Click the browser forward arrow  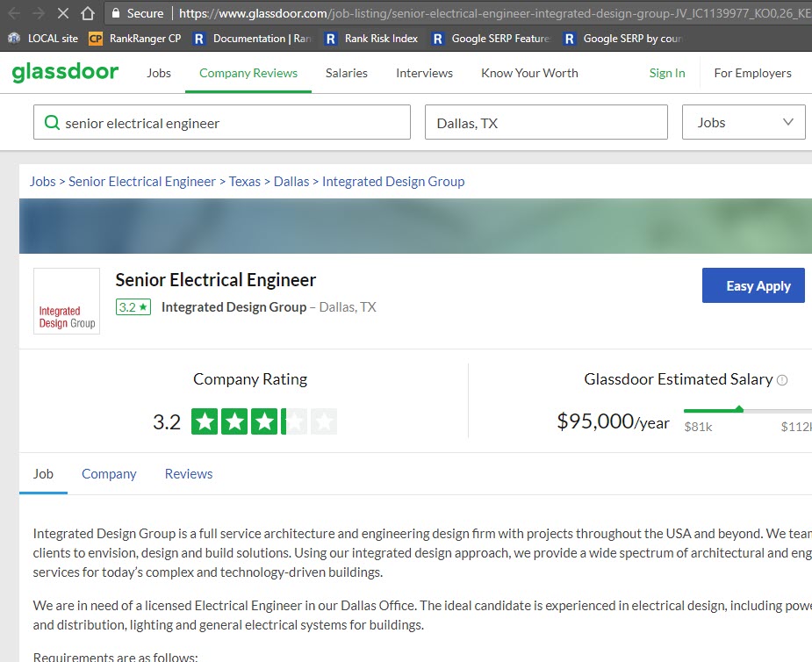coord(39,13)
